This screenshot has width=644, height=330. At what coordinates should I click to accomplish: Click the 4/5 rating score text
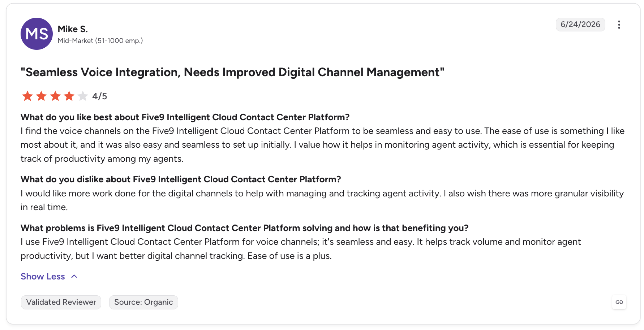(x=99, y=96)
